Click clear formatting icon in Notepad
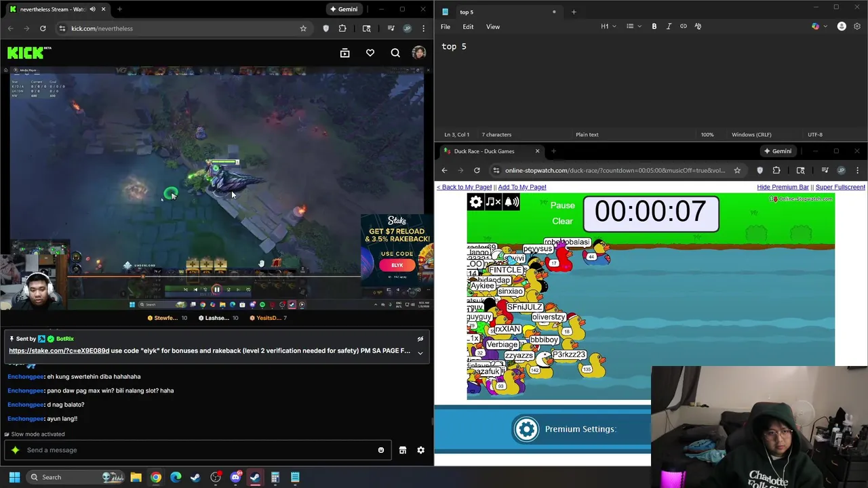The width and height of the screenshot is (868, 488). 698,26
